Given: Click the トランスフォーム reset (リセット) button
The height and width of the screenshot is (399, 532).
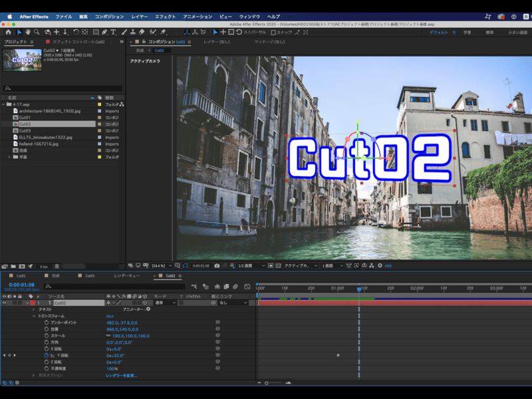Looking at the screenshot, I should (x=110, y=316).
